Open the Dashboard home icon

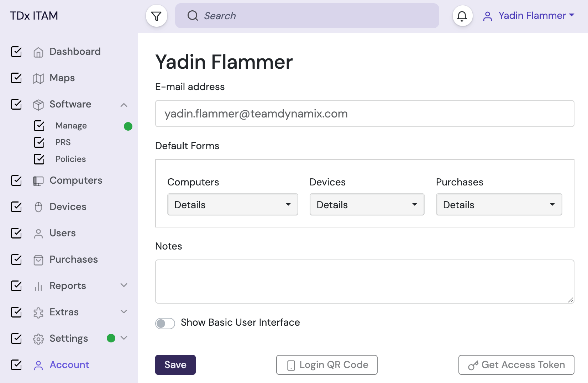point(38,51)
